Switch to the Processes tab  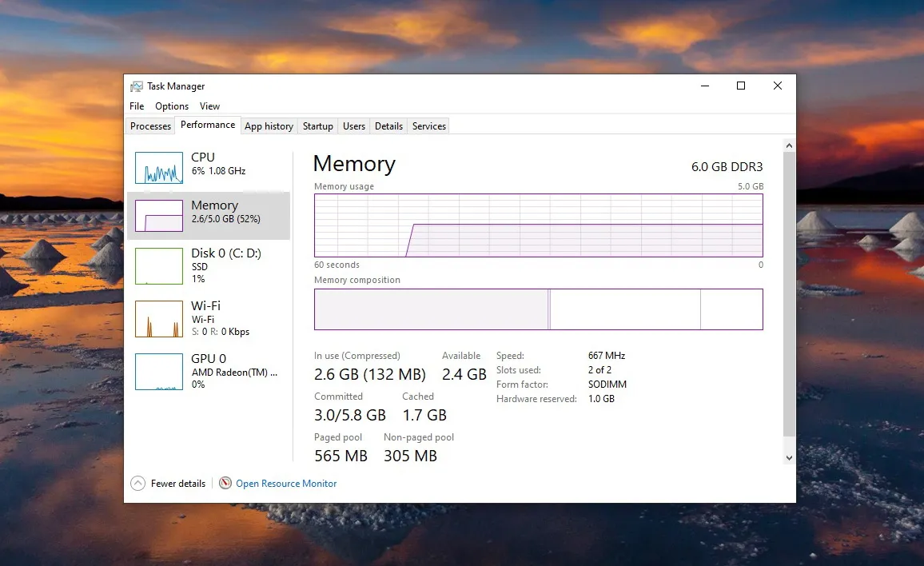pyautogui.click(x=150, y=126)
